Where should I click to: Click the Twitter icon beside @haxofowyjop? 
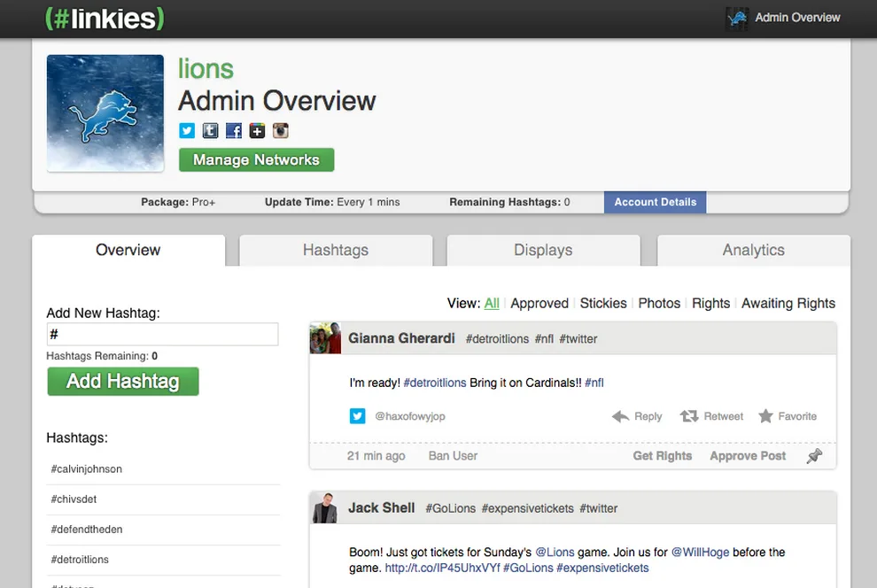[357, 416]
